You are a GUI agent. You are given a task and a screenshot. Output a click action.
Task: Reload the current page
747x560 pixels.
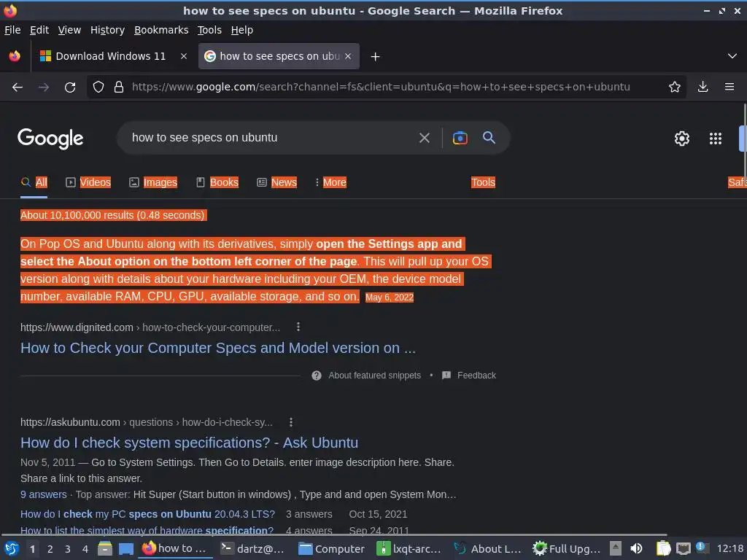(70, 87)
